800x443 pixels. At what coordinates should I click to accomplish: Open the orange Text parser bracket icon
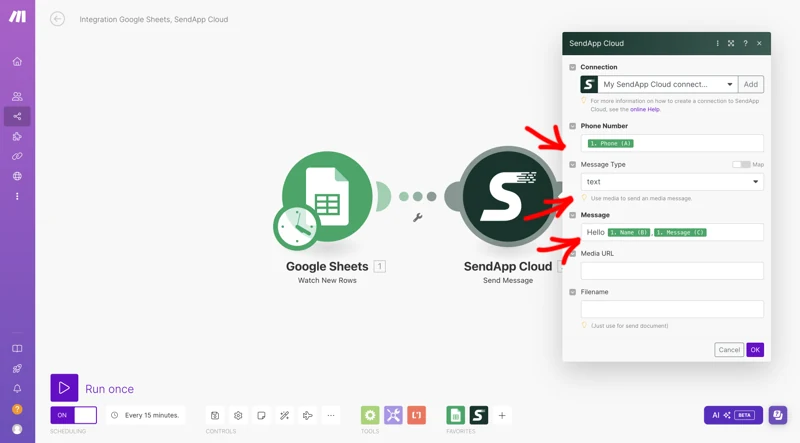(x=416, y=415)
